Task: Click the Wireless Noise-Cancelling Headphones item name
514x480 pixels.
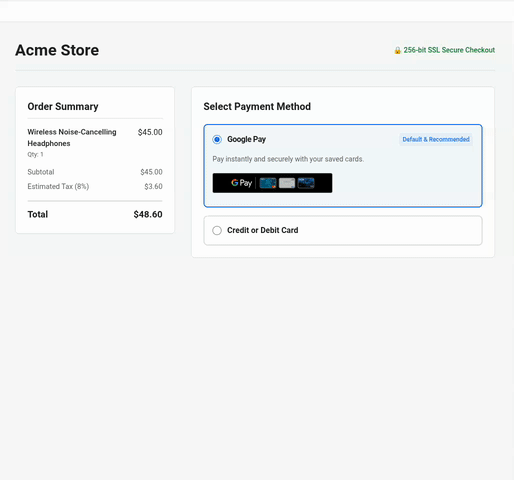Action: click(x=72, y=138)
